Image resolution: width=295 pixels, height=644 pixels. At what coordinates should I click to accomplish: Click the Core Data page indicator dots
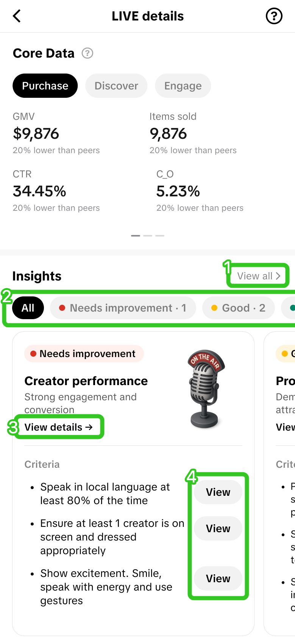(x=148, y=236)
